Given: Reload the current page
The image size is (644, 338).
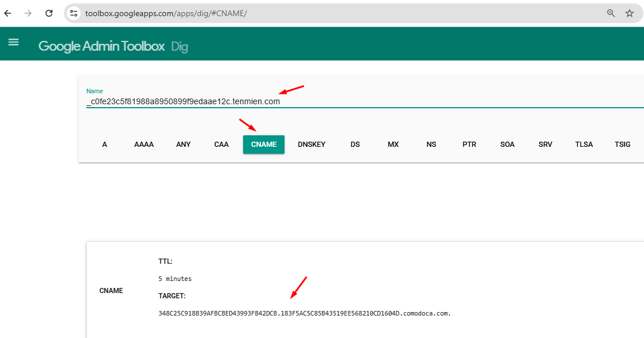Looking at the screenshot, I should [49, 13].
